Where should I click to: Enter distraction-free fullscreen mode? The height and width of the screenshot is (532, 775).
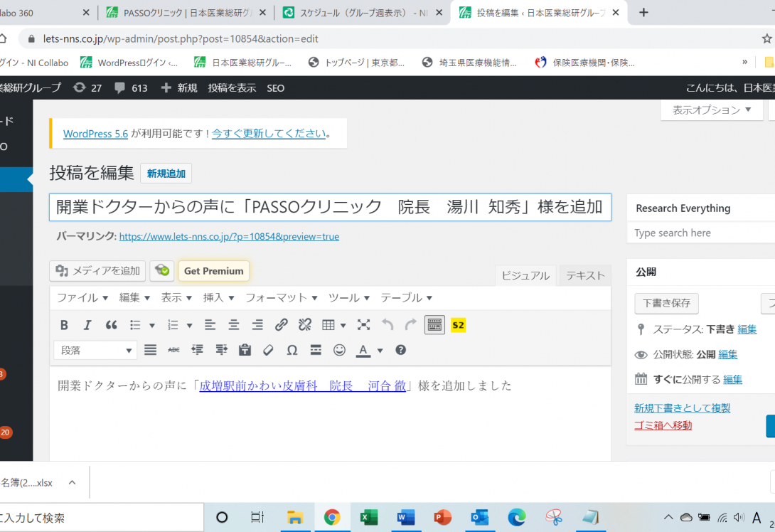click(x=364, y=325)
